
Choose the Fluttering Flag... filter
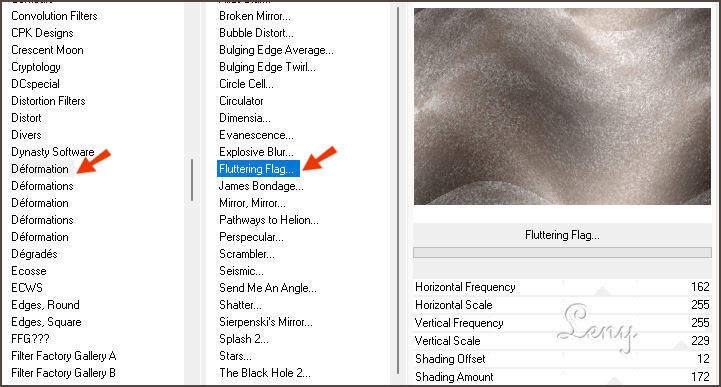coord(258,169)
